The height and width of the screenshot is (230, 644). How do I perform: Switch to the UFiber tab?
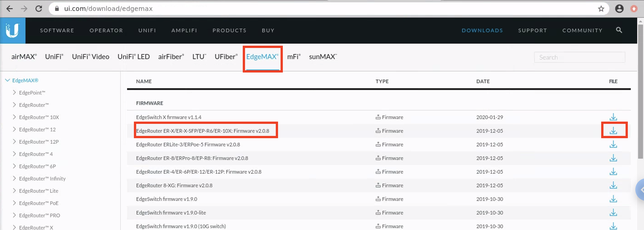pyautogui.click(x=226, y=57)
